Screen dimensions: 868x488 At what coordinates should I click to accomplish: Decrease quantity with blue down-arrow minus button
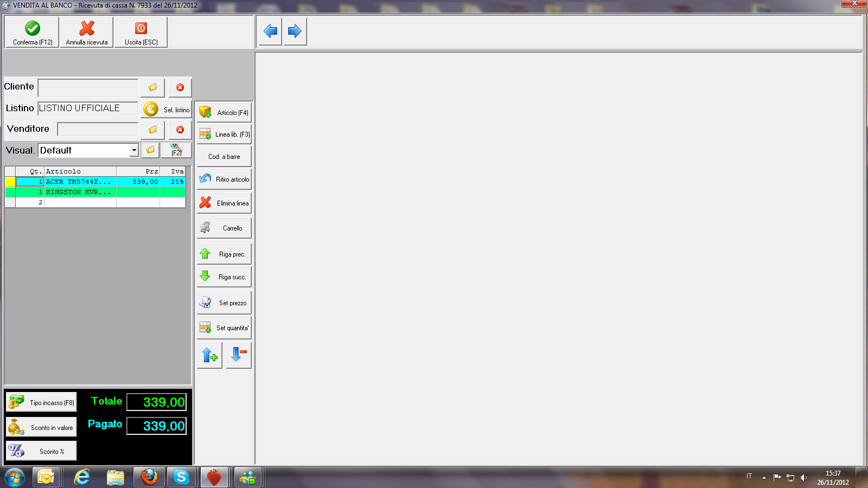point(239,355)
